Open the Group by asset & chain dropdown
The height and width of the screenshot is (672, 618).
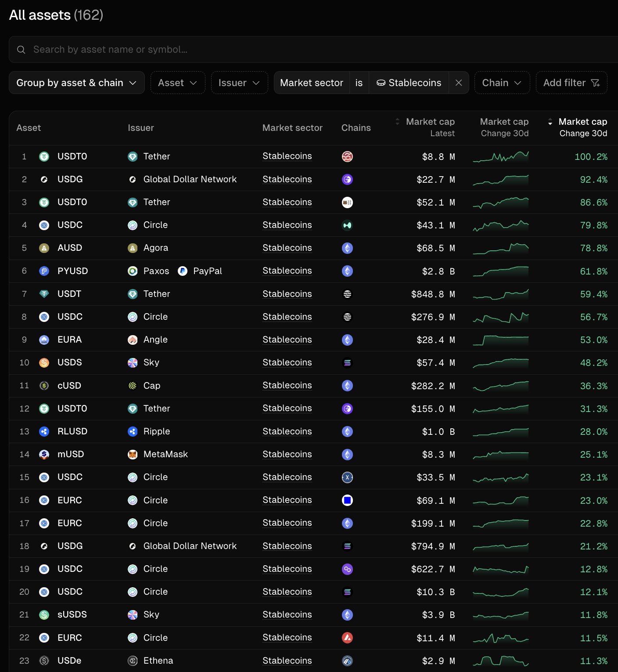(77, 83)
